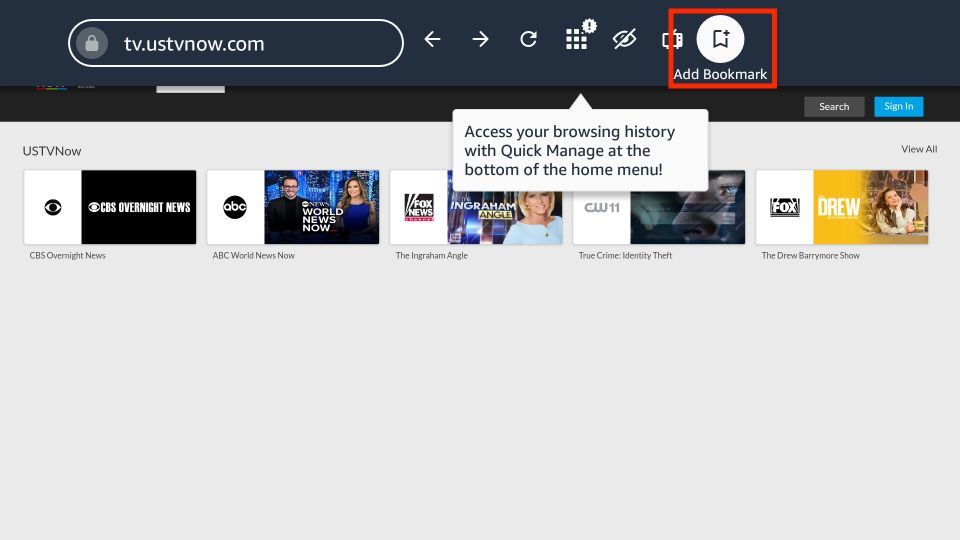Click The Drew Barrymore Show title text
The width and height of the screenshot is (960, 540).
(x=811, y=255)
